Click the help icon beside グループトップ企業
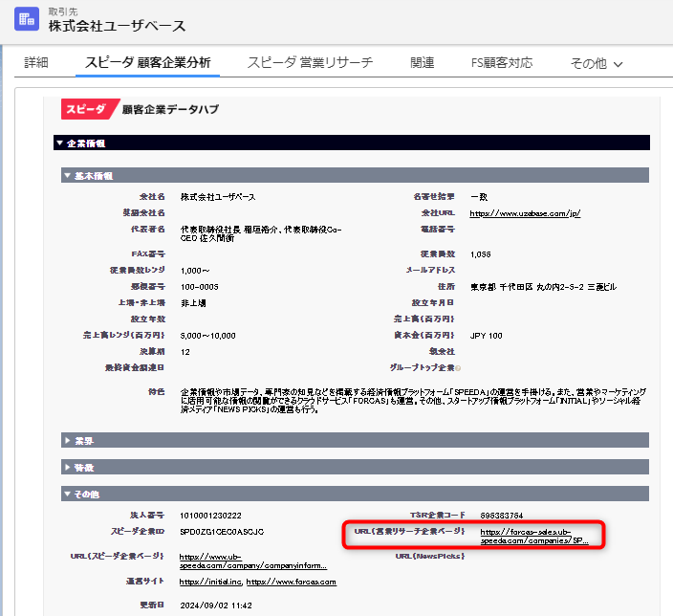 458,368
